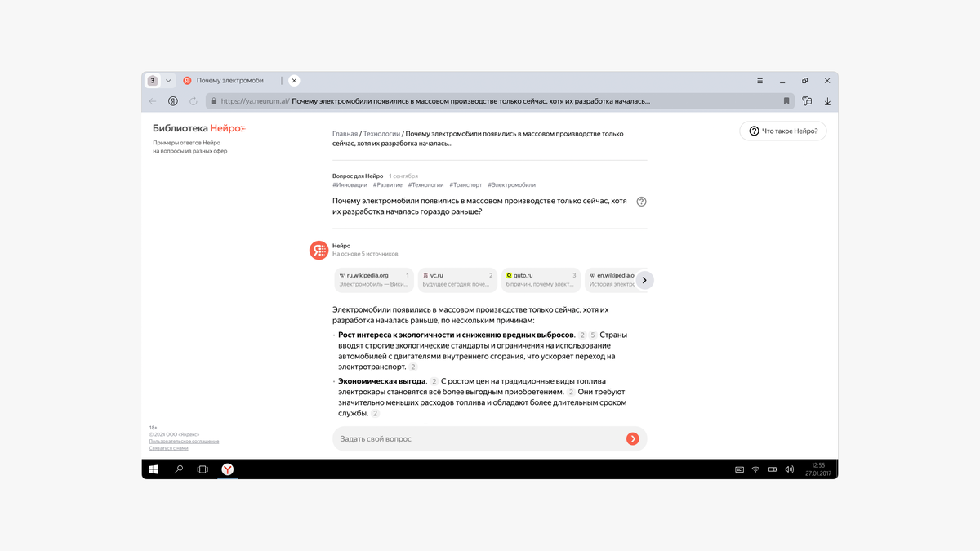Go to "Технологии" in the breadcrumb
Screen dimensions: 980x551
381,133
